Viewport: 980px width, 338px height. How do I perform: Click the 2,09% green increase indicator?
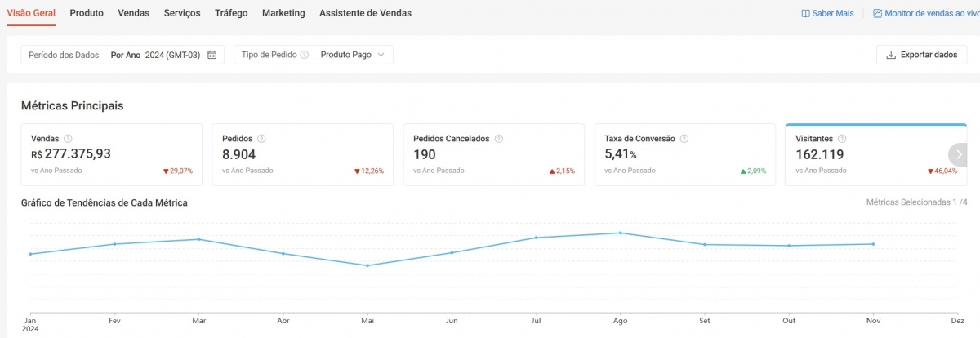point(753,171)
